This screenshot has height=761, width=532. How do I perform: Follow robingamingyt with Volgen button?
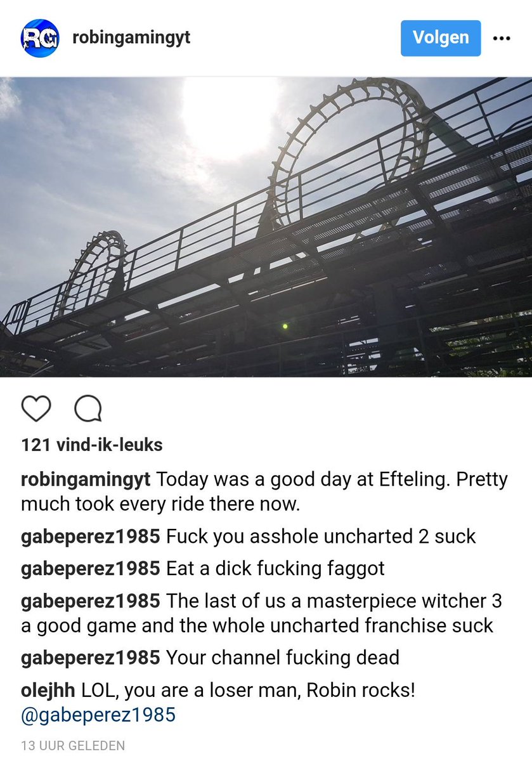click(441, 37)
